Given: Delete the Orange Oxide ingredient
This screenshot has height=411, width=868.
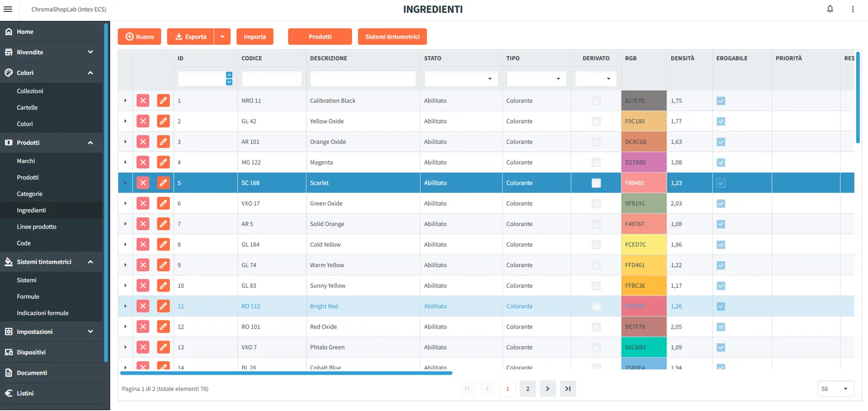Looking at the screenshot, I should pyautogui.click(x=143, y=142).
